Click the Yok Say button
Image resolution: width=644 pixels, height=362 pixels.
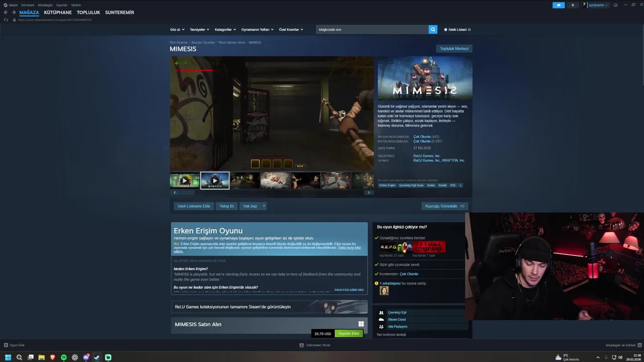[250, 206]
